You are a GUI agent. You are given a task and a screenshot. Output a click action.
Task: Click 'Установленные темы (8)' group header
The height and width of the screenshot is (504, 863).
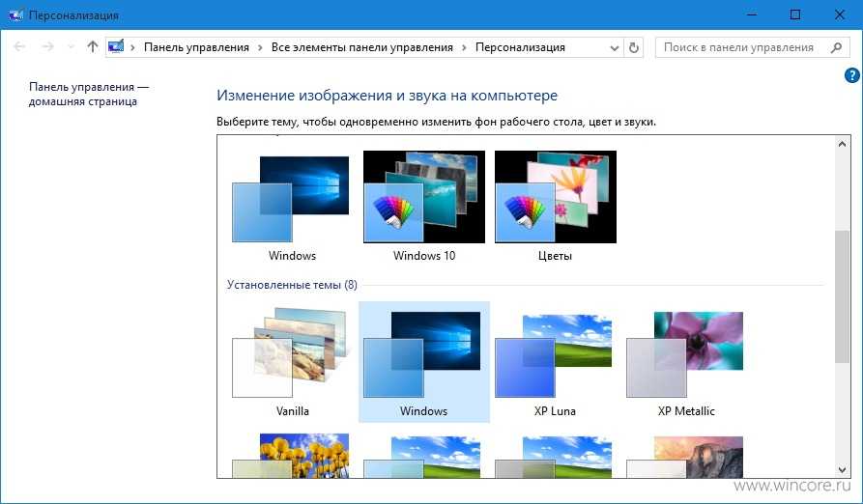292,285
